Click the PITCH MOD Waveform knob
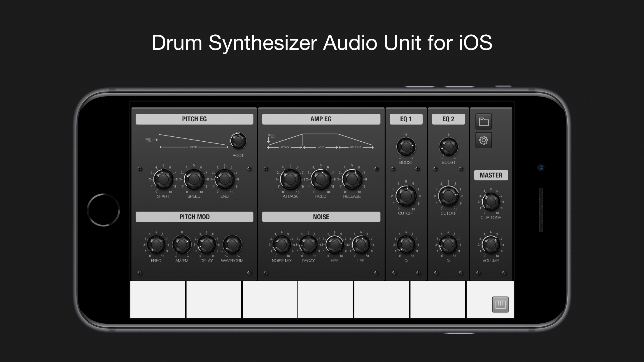644x362 pixels. tap(232, 245)
